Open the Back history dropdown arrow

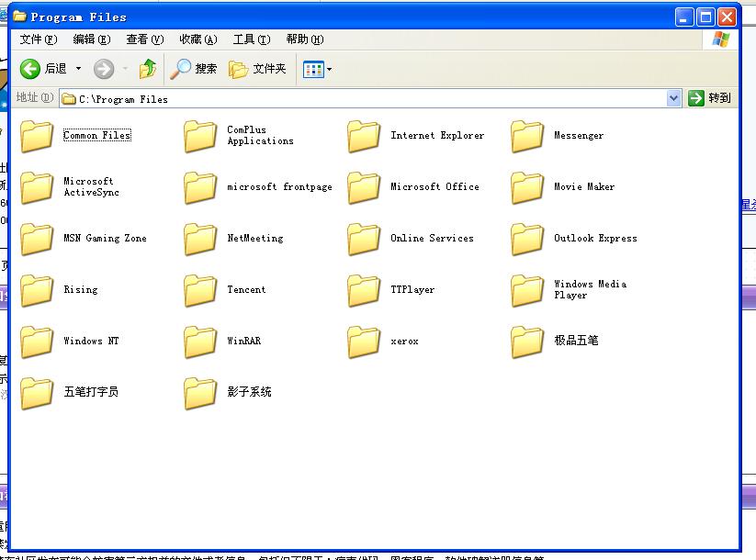(78, 69)
